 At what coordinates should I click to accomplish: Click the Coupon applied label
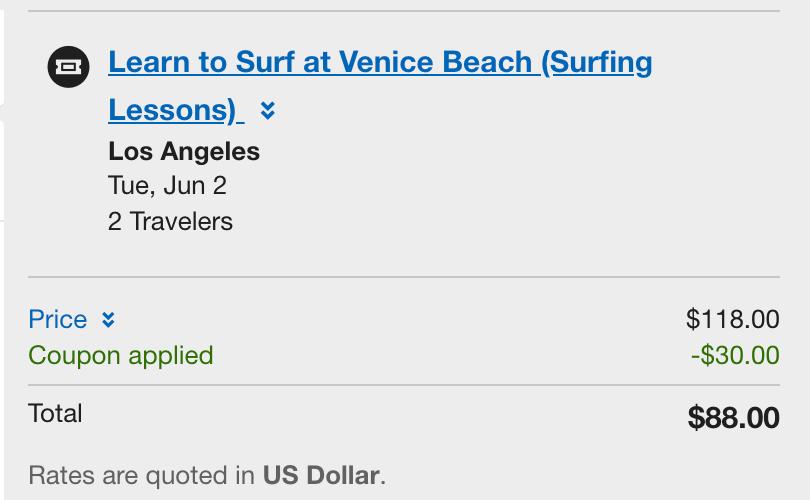pos(121,355)
